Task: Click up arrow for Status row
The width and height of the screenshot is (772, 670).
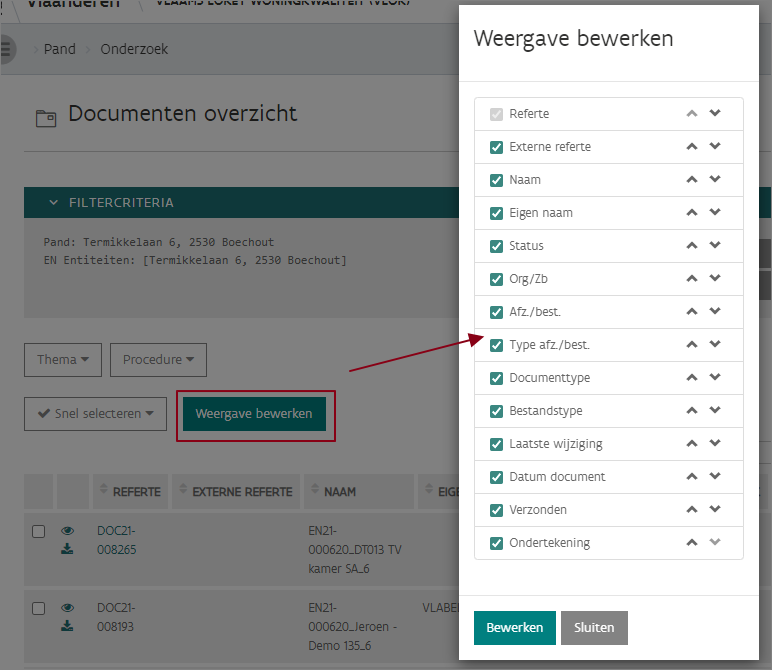Action: tap(691, 246)
